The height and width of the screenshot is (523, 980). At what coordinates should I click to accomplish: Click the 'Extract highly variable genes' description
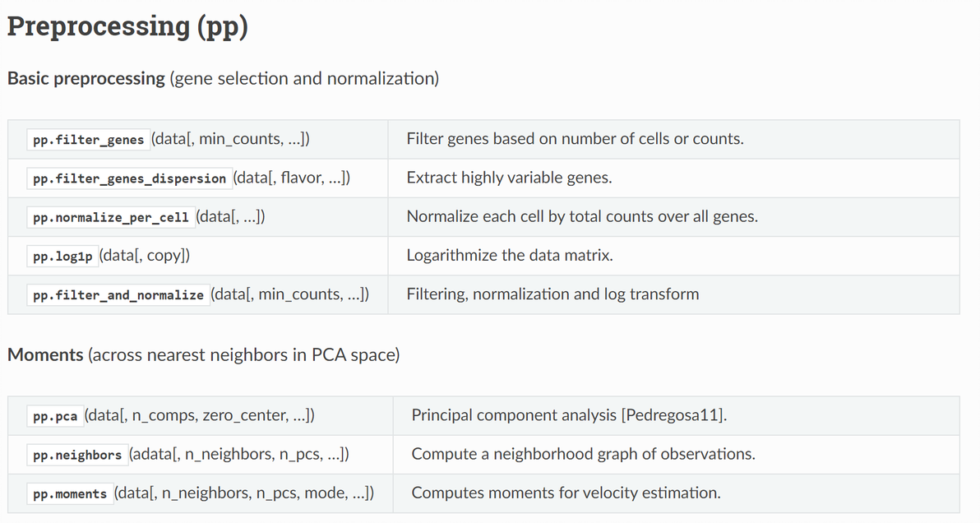[509, 178]
